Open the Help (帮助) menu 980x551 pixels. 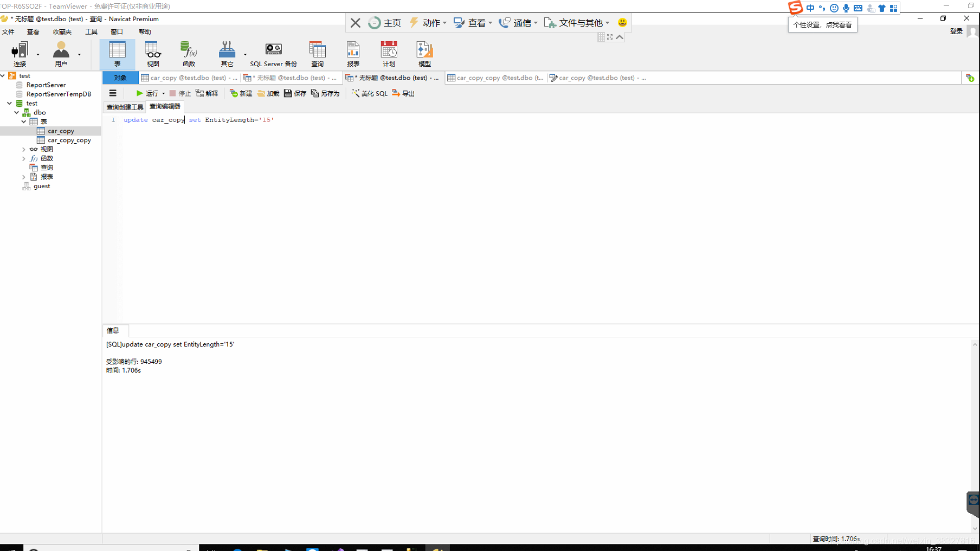point(145,32)
